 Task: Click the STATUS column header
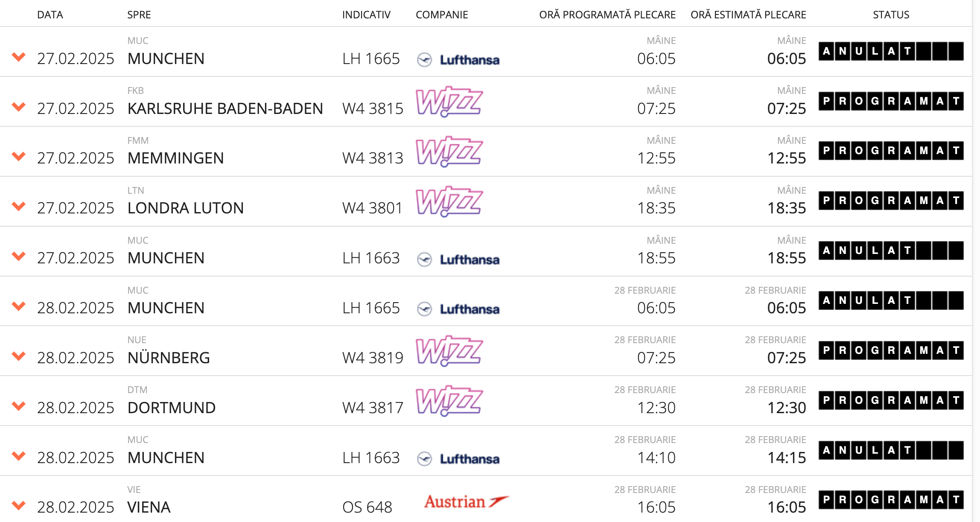[x=891, y=15]
